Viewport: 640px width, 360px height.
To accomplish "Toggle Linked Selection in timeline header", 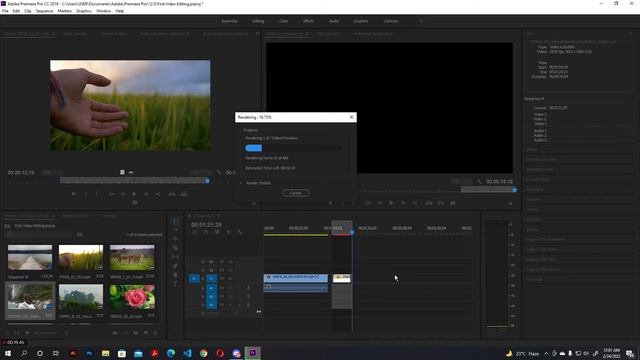I will click(217, 232).
